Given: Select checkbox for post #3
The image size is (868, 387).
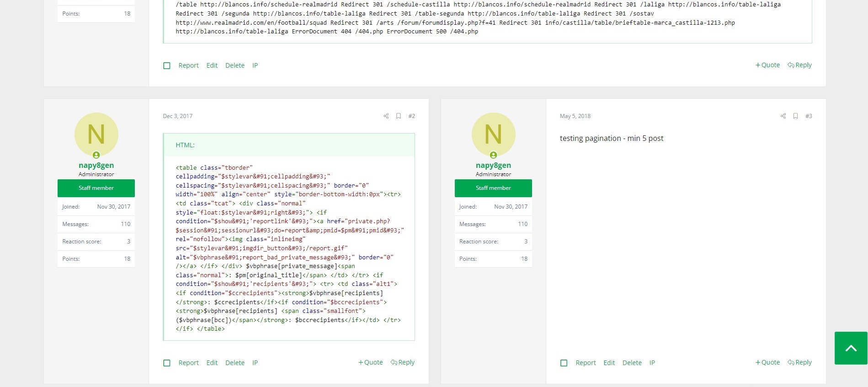Looking at the screenshot, I should [x=564, y=363].
